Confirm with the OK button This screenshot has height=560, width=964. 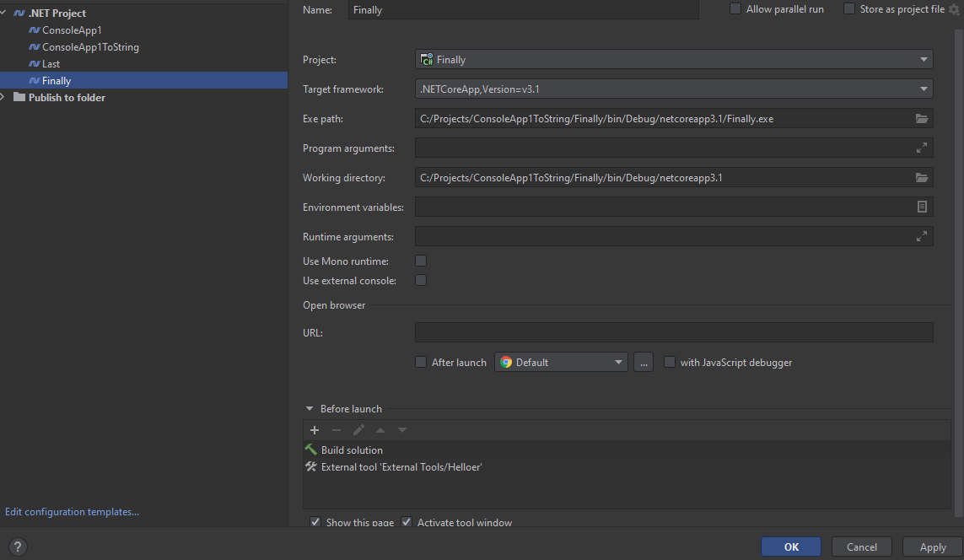click(x=790, y=547)
